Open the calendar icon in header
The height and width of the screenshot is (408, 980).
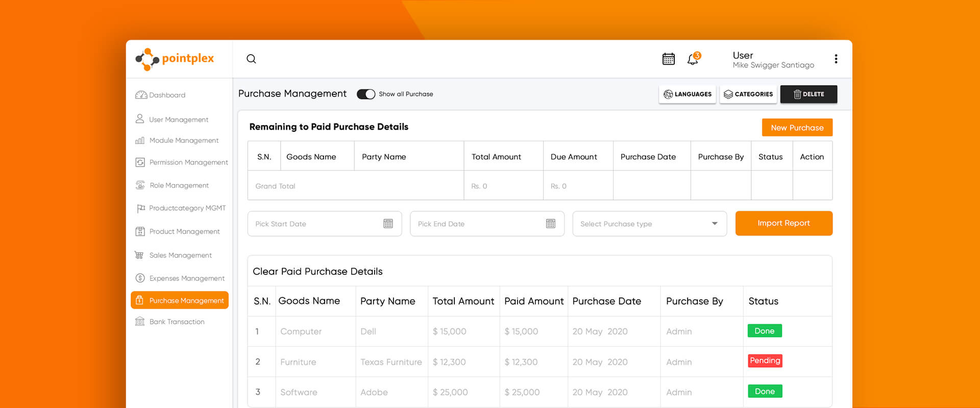pos(668,59)
